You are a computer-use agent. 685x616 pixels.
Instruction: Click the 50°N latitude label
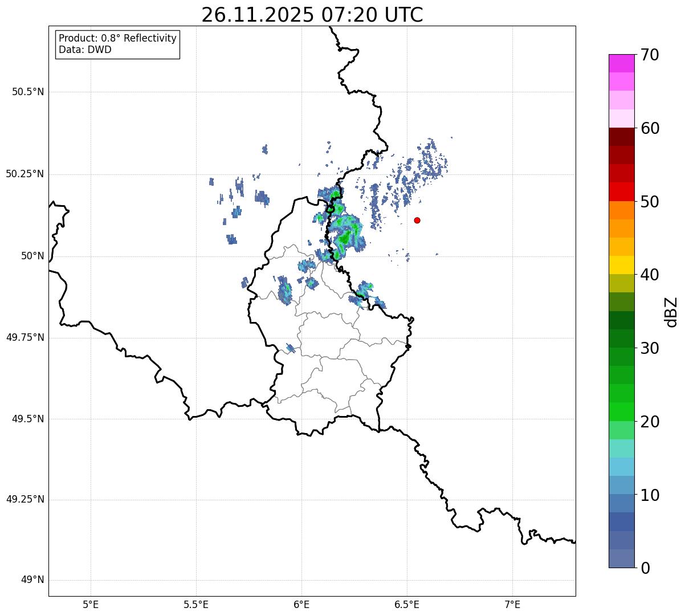point(32,256)
